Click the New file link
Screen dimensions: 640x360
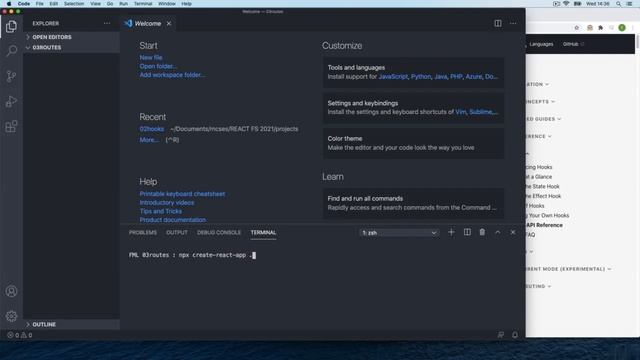tap(151, 58)
